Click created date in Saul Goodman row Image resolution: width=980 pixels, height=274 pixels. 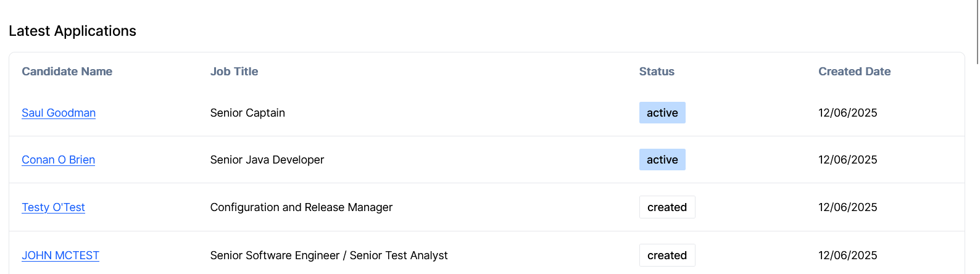pos(847,113)
